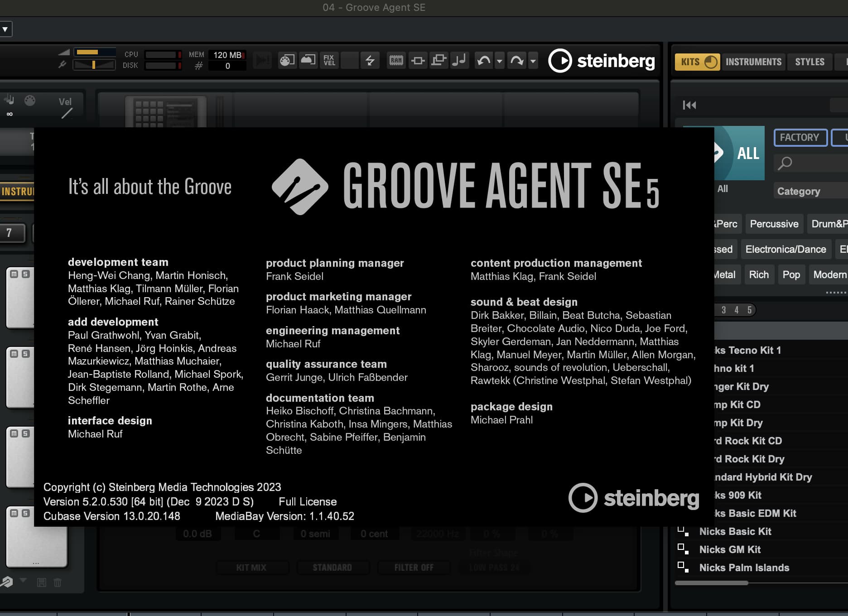Adjust the master volume slider
The width and height of the screenshot is (848, 616).
[94, 52]
